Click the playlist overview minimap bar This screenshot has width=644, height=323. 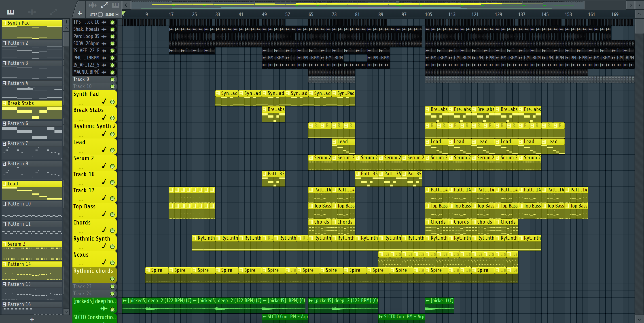[x=358, y=5]
